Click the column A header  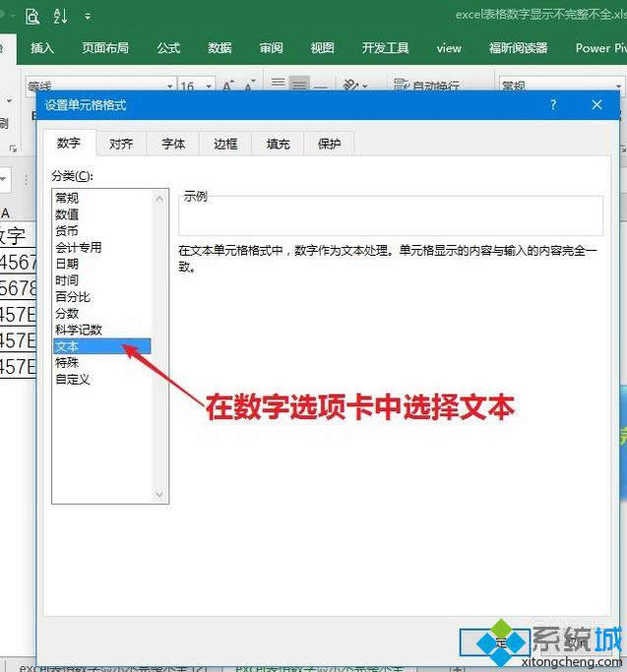(6, 213)
